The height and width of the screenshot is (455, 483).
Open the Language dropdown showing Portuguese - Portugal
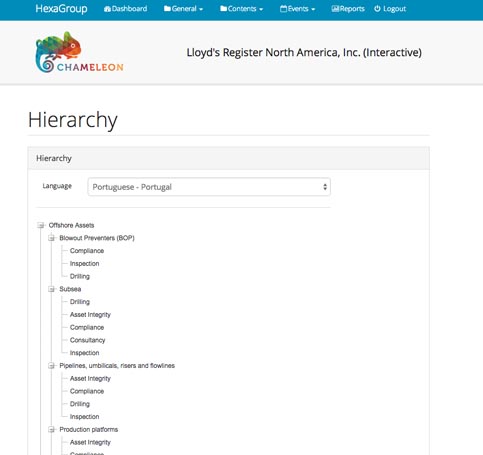click(209, 187)
